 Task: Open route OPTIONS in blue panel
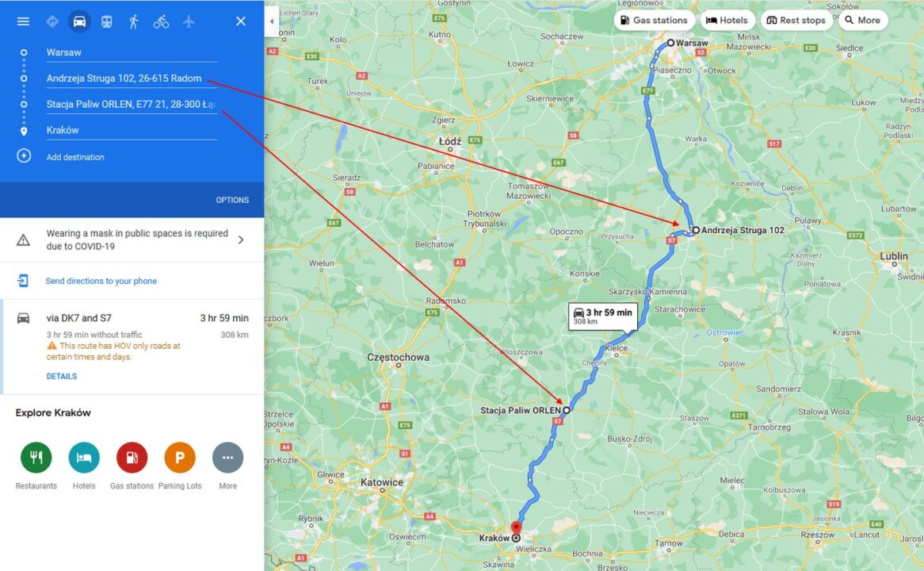click(232, 200)
